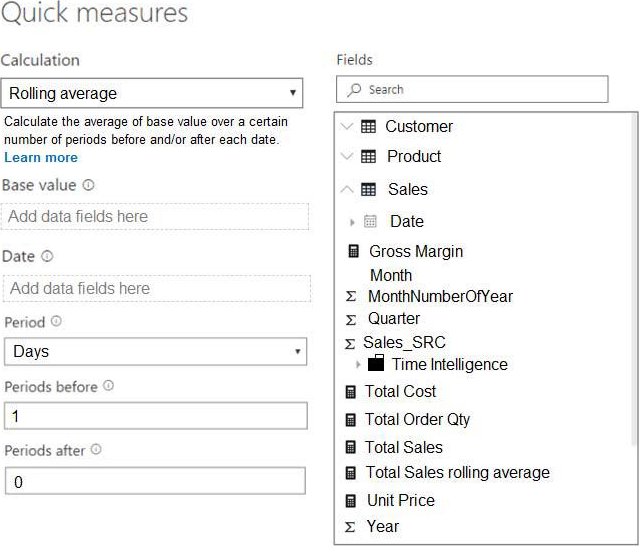Click the Date info icon
The image size is (639, 546).
coord(48,257)
